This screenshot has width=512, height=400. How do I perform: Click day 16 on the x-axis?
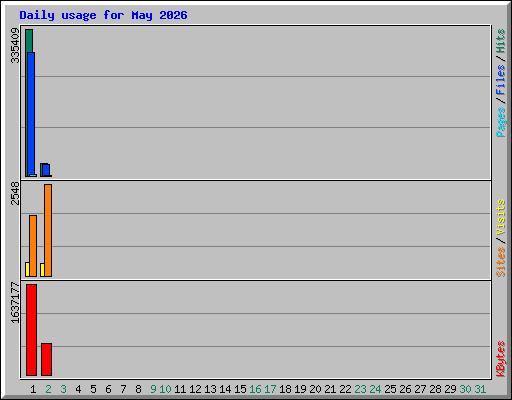pyautogui.click(x=255, y=389)
